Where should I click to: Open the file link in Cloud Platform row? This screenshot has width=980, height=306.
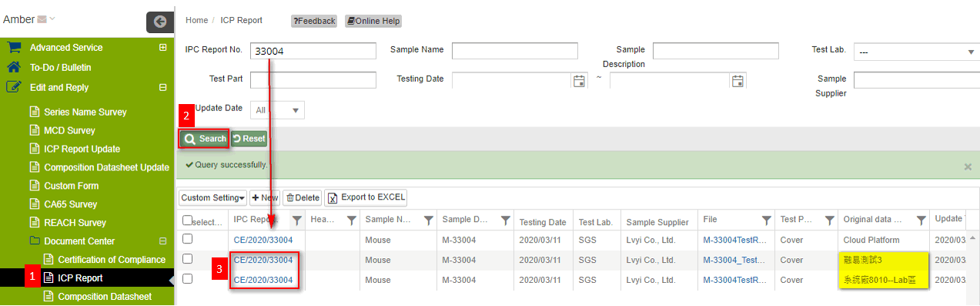click(735, 240)
